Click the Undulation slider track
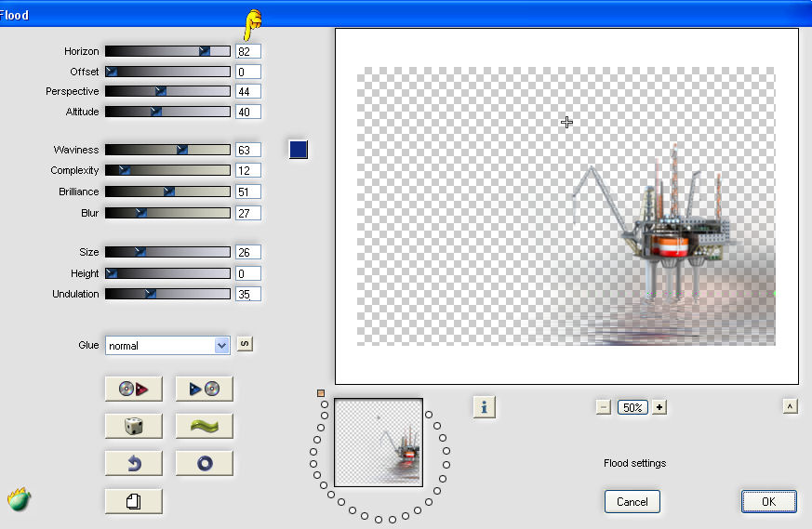Viewport: 812px width, 529px height. pyautogui.click(x=167, y=294)
